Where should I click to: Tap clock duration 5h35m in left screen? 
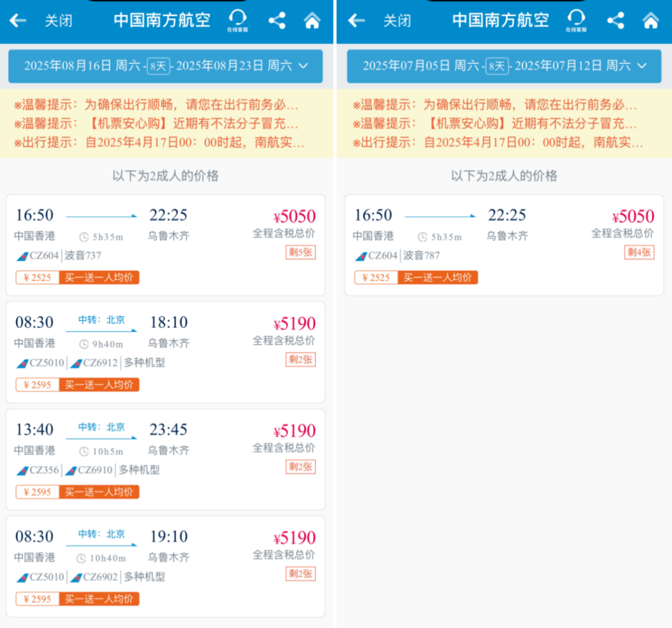pos(101,237)
